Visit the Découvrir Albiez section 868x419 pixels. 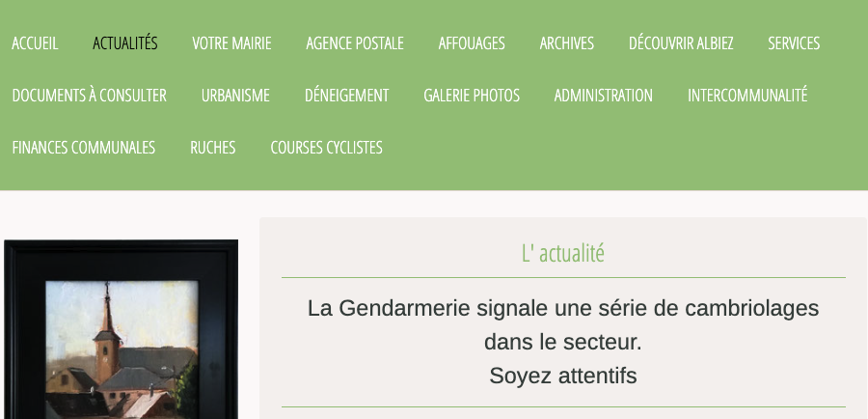[681, 43]
